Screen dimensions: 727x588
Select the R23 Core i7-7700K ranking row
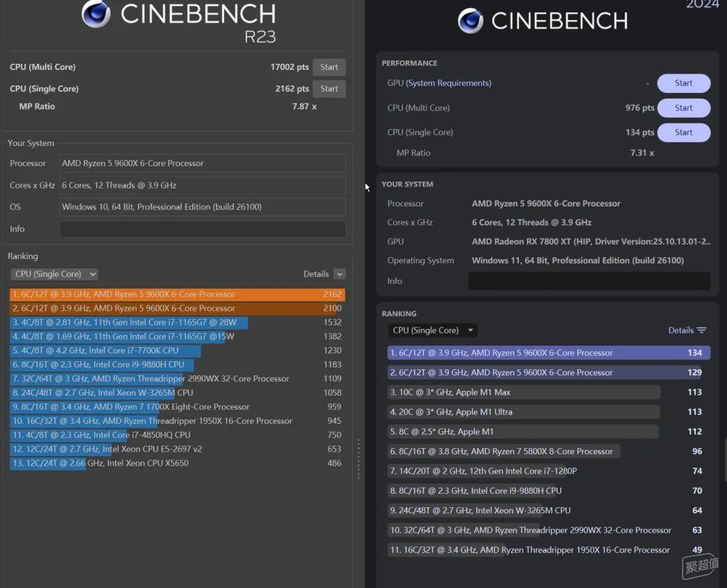pyautogui.click(x=178, y=351)
